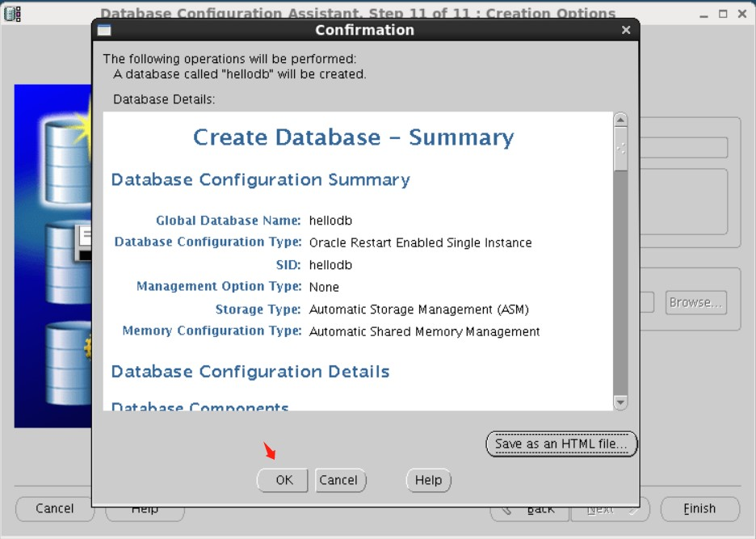Viewport: 756px width, 539px height.
Task: Click Automatic Storage Management (ASM) text
Action: pyautogui.click(x=419, y=310)
